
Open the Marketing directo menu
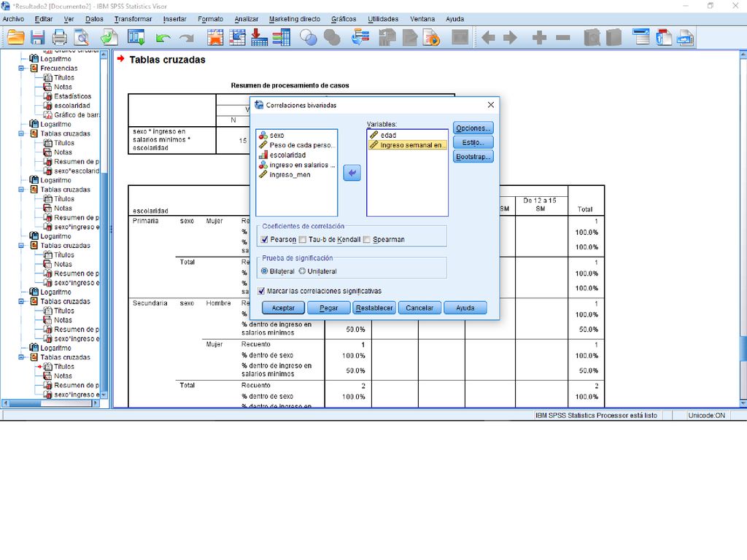(x=295, y=19)
